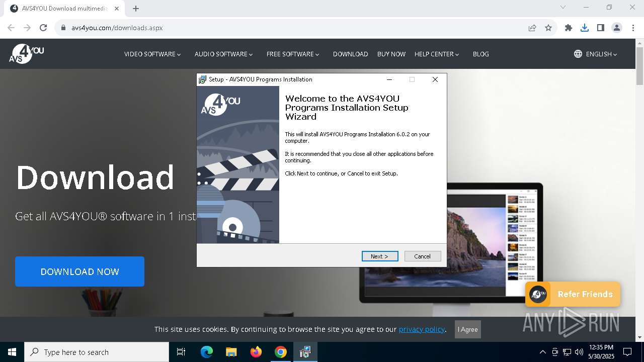Show hidden system tray icons
644x362 pixels.
(x=542, y=352)
